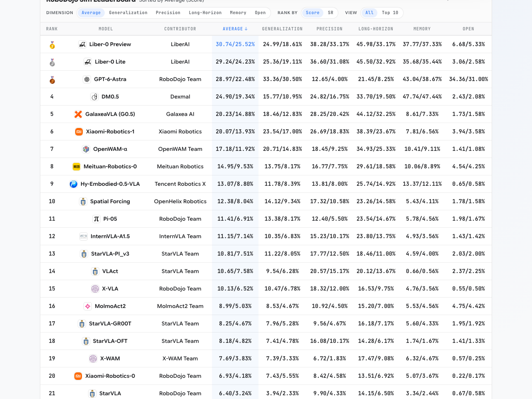
Task: Click the Liber-0 Lite model logo
Action: point(88,62)
